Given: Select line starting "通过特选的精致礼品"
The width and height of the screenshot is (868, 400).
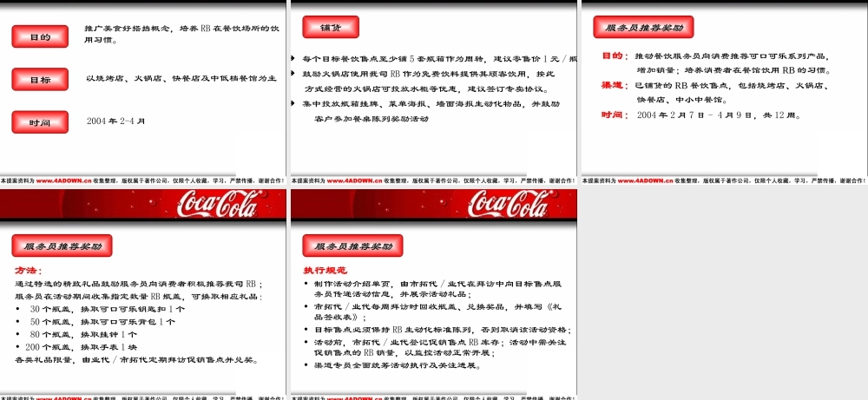Looking at the screenshot, I should (x=139, y=284).
